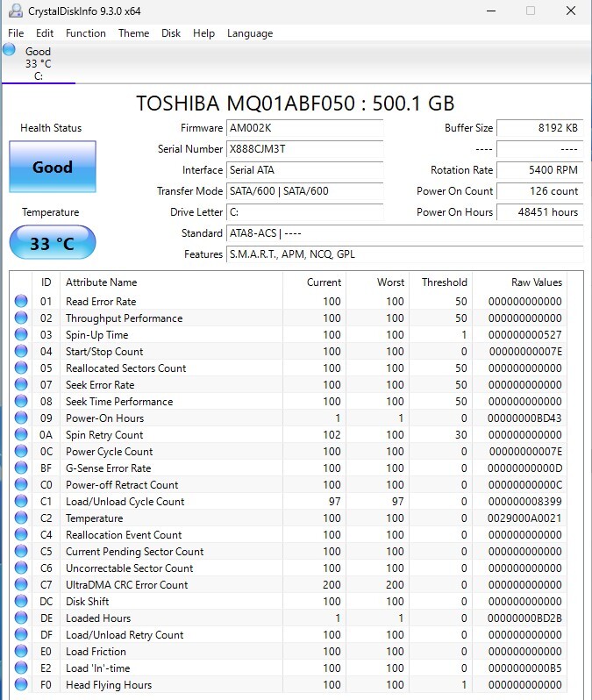Click the Rotation Rate value 5400 RPM
The image size is (592, 700).
(539, 170)
